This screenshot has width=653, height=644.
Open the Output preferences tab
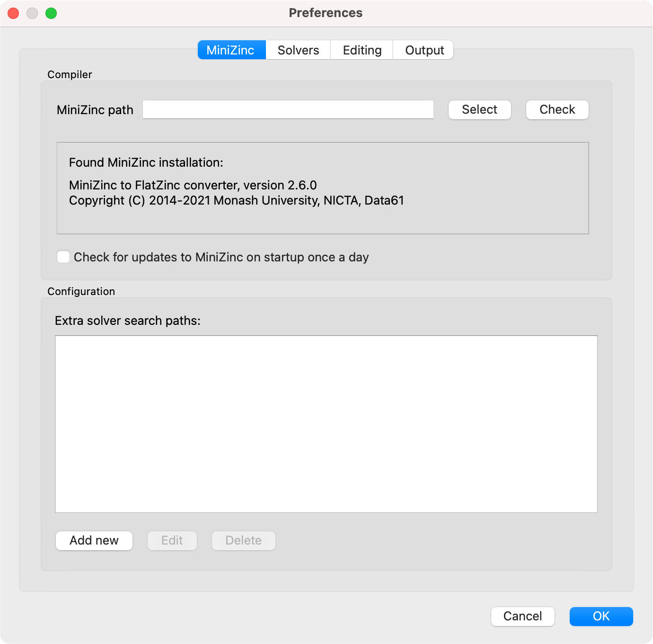click(x=424, y=50)
